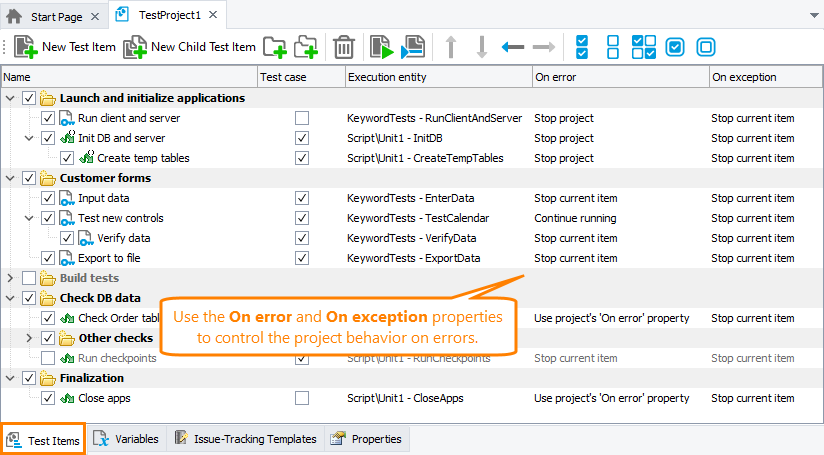
Task: Click On error value for Close apps row
Action: [612, 398]
